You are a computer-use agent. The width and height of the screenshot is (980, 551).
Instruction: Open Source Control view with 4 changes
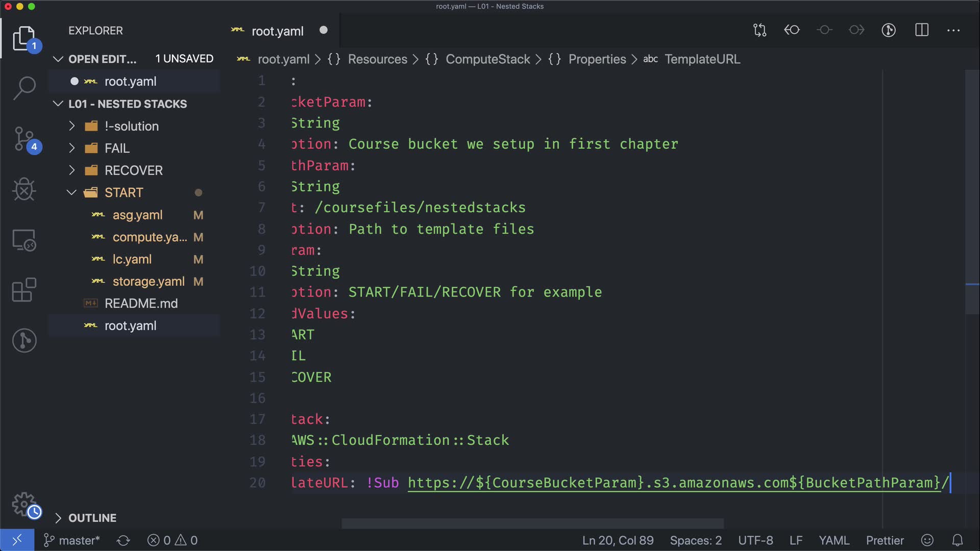pyautogui.click(x=24, y=139)
